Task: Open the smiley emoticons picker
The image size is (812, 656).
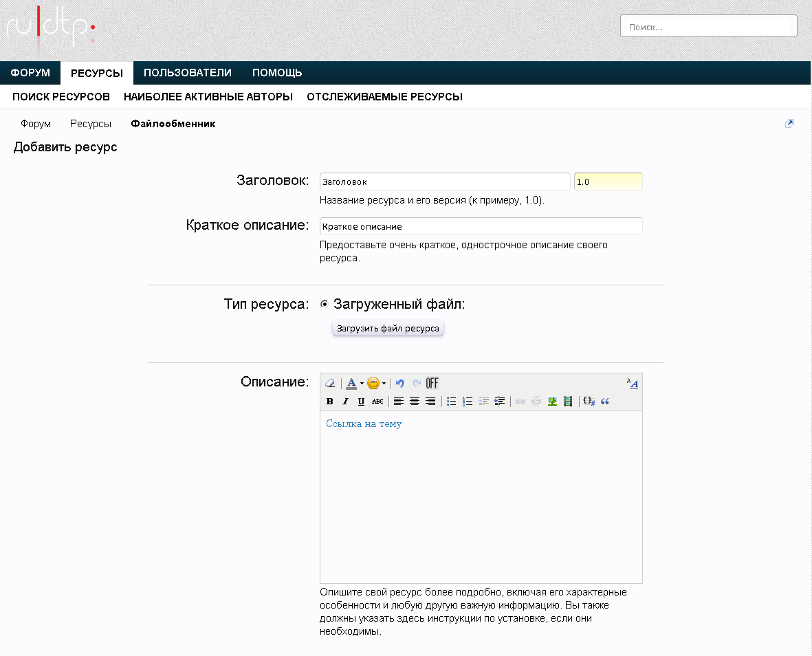Action: point(373,383)
